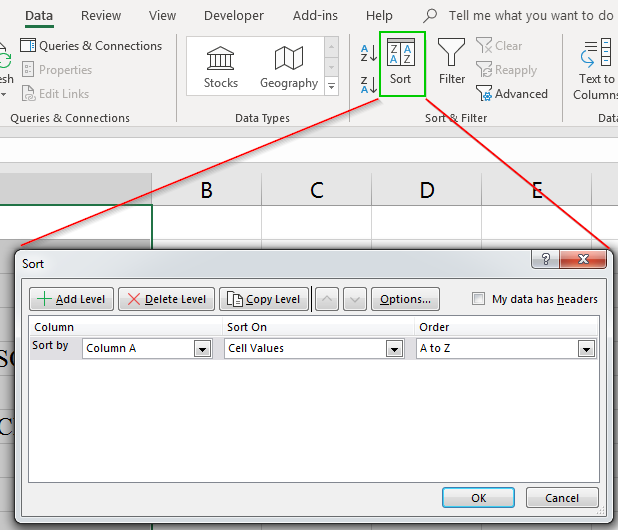Click Delete Level button
Image resolution: width=618 pixels, height=530 pixels.
(166, 299)
